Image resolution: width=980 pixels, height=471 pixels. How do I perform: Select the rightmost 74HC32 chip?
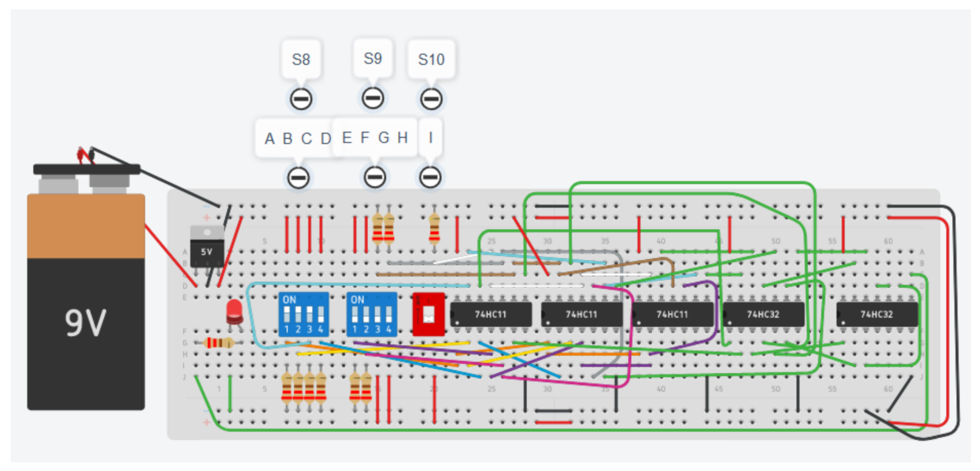coord(876,314)
